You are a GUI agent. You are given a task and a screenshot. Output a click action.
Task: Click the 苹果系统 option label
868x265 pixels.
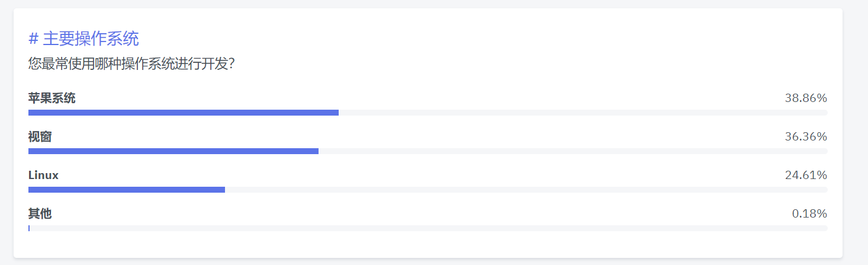52,98
